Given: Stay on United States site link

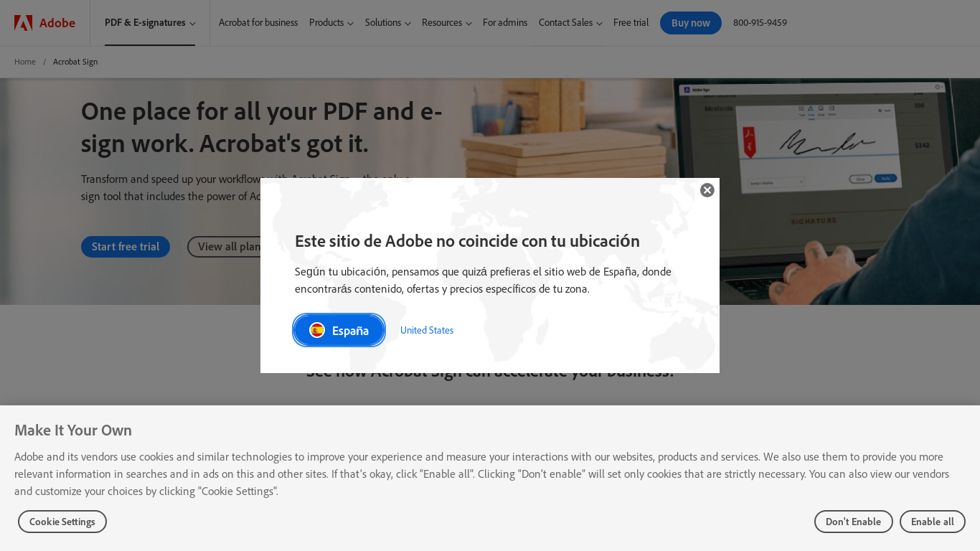Looking at the screenshot, I should tap(427, 330).
